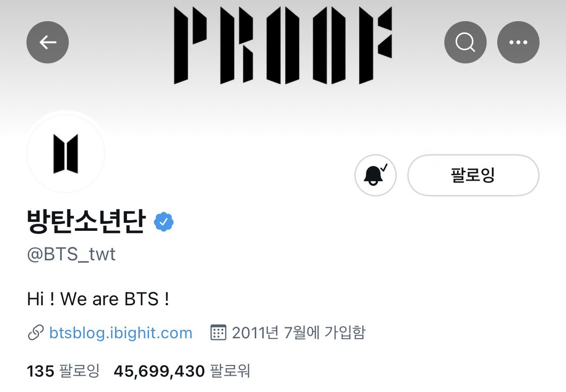This screenshot has height=392, width=566.
Task: Tap the 팔로잉 following button
Action: click(473, 175)
